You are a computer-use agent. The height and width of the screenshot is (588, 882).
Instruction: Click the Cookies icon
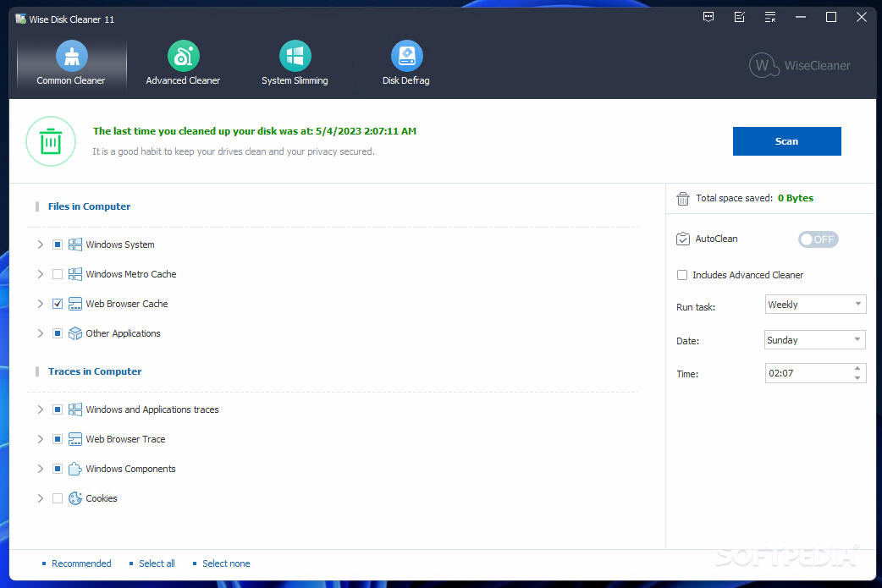[74, 498]
